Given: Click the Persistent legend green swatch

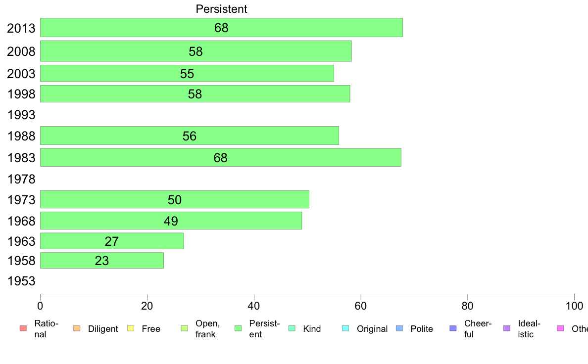Looking at the screenshot, I should (x=238, y=328).
